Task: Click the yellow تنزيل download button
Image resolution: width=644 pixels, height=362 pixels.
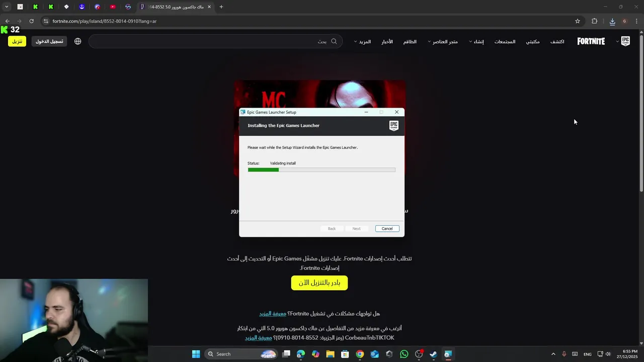Action: click(x=17, y=41)
